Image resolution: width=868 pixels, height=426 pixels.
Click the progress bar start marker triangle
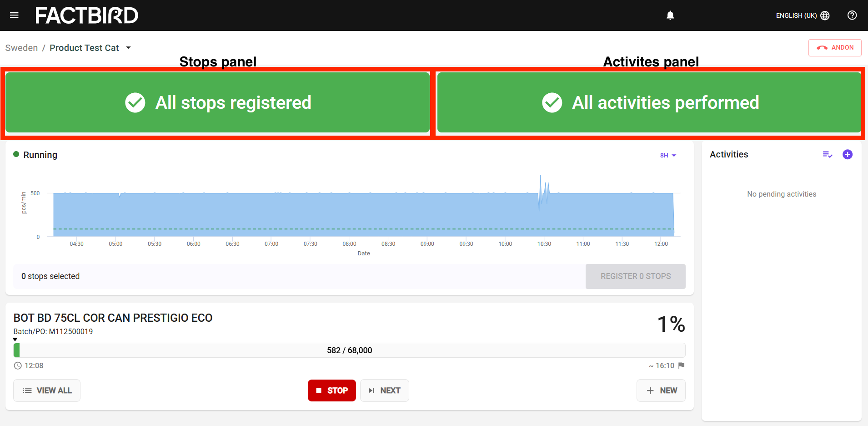tap(15, 340)
